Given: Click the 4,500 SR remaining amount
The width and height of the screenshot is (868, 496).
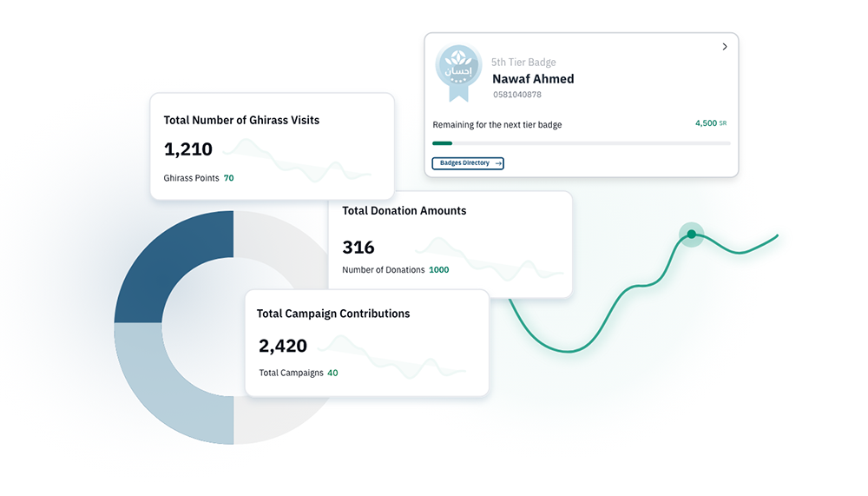Looking at the screenshot, I should [711, 123].
